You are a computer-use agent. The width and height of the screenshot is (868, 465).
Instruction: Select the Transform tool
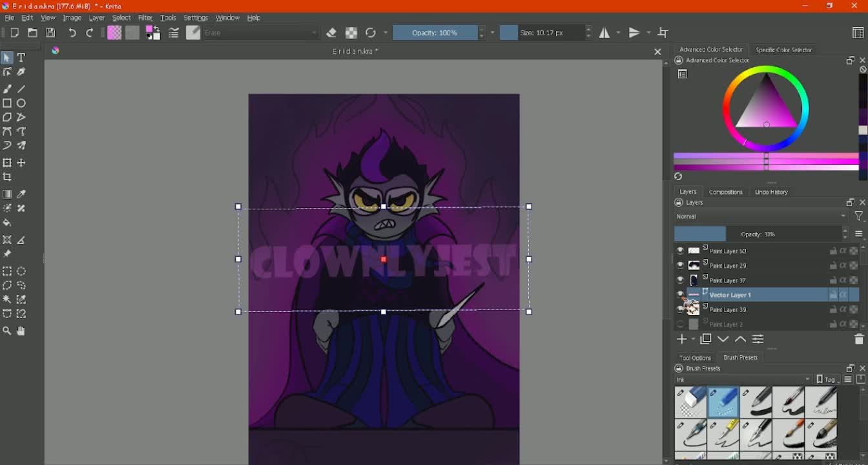point(7,163)
